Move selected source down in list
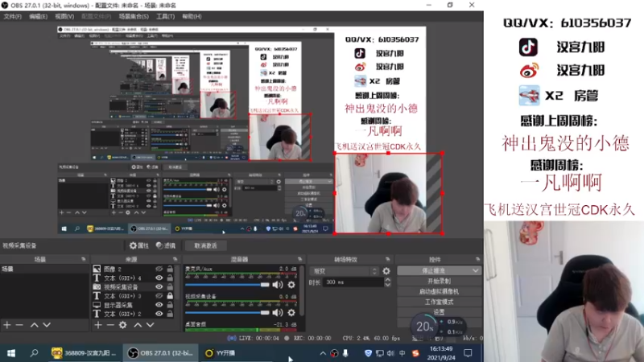The image size is (644, 362). coord(151,325)
